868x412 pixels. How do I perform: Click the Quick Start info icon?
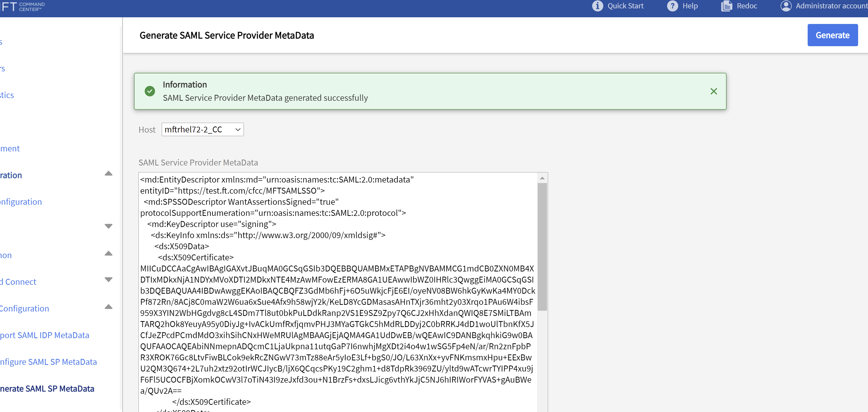[597, 6]
